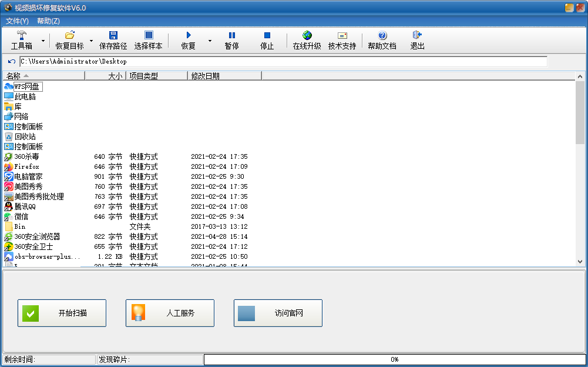
Task: Click the 退出 exit icon
Action: [417, 40]
